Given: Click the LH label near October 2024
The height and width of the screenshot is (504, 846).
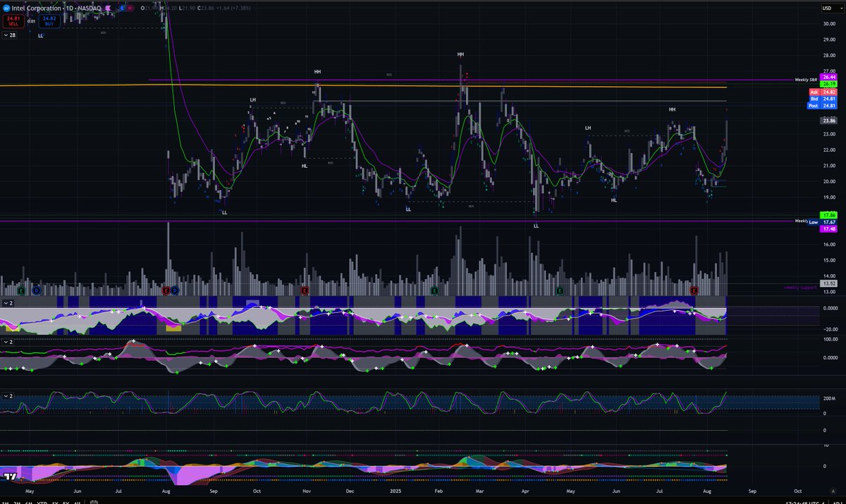Looking at the screenshot, I should [252, 100].
